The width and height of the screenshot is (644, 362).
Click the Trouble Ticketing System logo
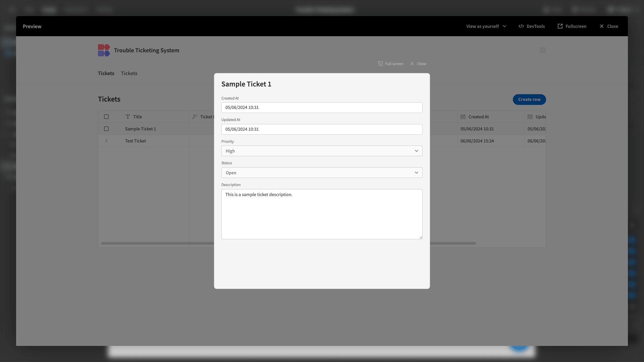tap(104, 50)
